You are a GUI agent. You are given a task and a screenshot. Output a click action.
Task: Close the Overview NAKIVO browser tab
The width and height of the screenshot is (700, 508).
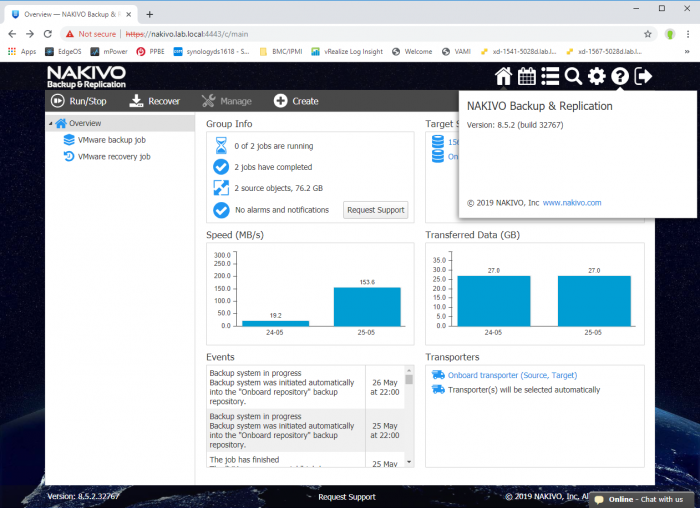(129, 14)
